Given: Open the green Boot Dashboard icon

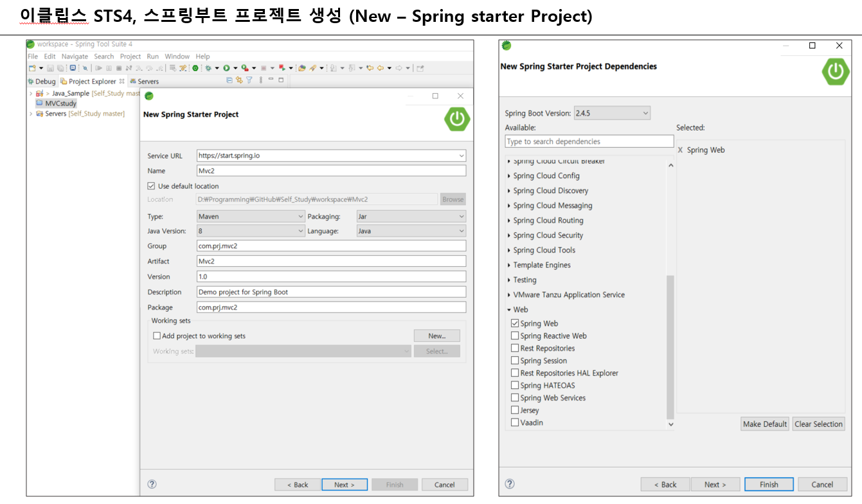Looking at the screenshot, I should coord(195,68).
